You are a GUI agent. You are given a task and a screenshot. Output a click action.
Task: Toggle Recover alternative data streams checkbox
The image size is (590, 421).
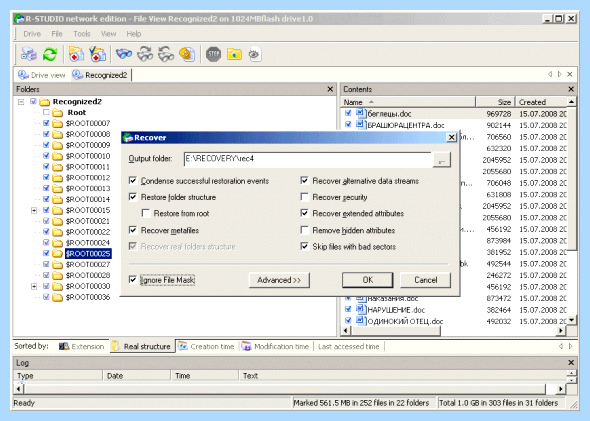pyautogui.click(x=304, y=181)
